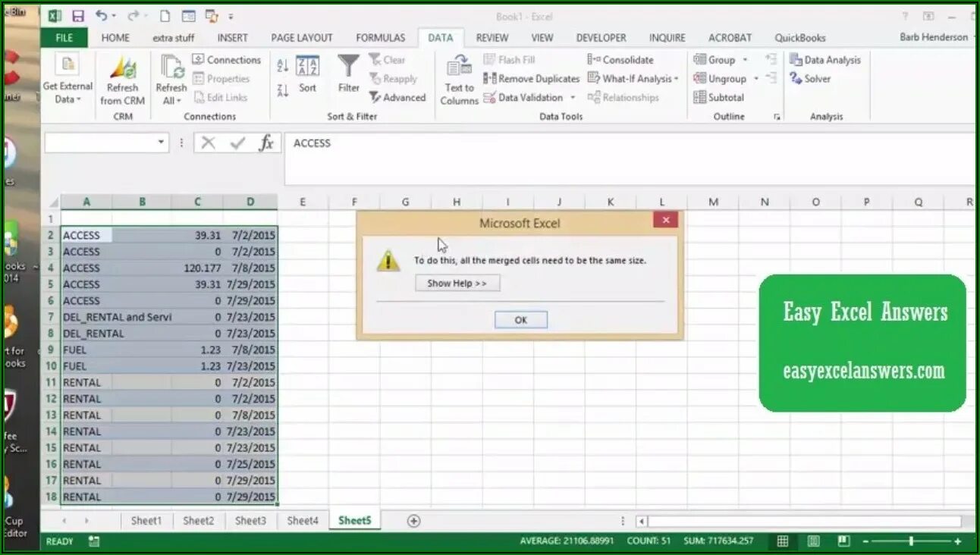The image size is (980, 555).
Task: Sort A to Z ascending
Action: (282, 66)
